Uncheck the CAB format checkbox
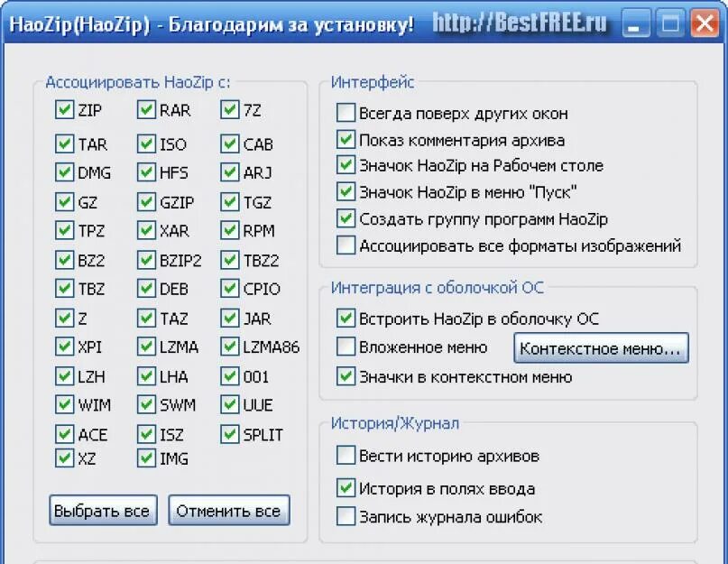Viewport: 728px width, 564px height. [x=230, y=144]
